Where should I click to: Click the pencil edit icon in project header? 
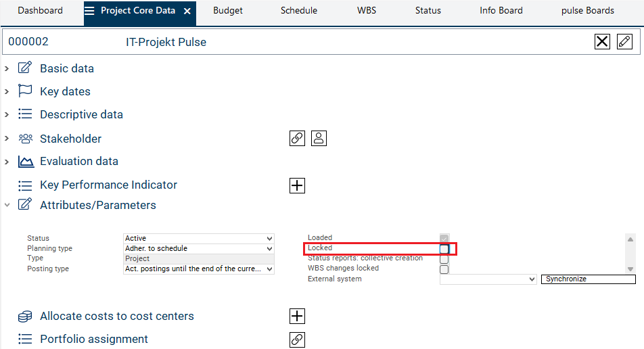pyautogui.click(x=624, y=42)
